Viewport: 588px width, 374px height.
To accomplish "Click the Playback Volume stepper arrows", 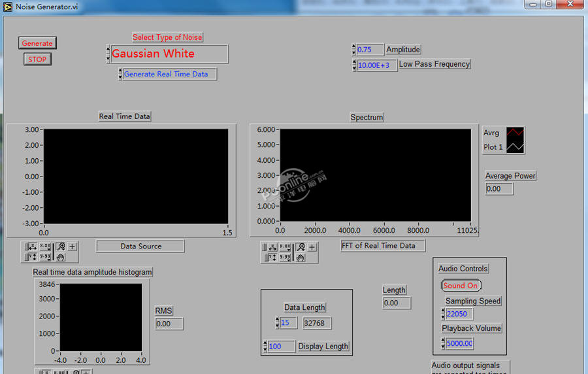I will point(443,343).
